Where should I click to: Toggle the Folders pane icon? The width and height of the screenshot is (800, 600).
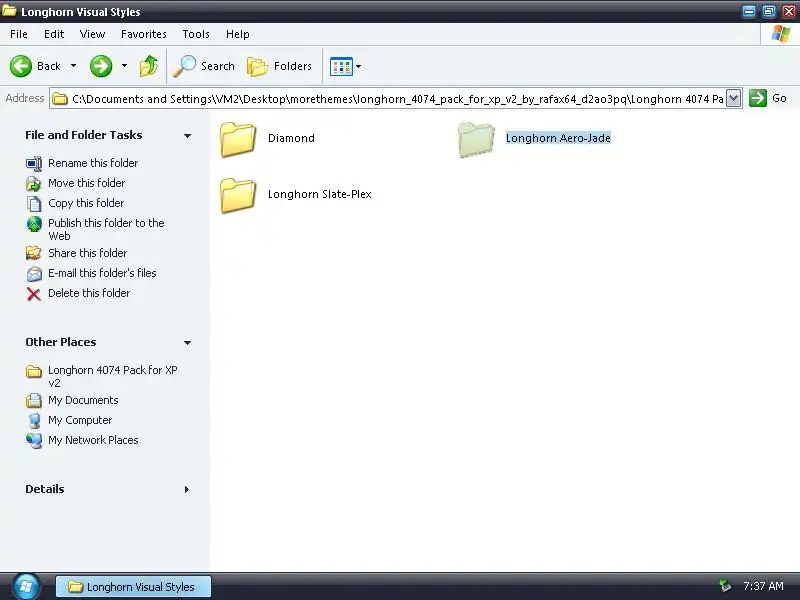[258, 66]
